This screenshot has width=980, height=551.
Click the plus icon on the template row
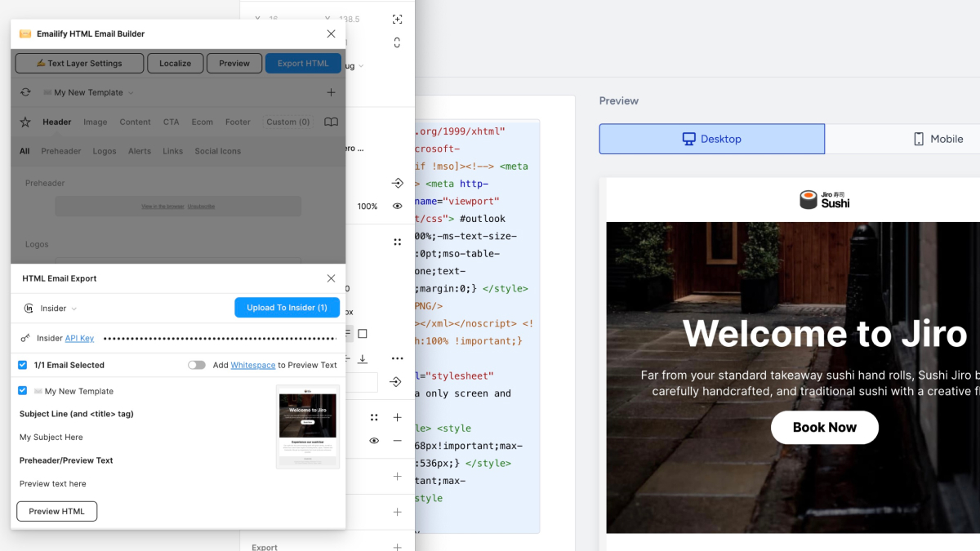click(331, 93)
